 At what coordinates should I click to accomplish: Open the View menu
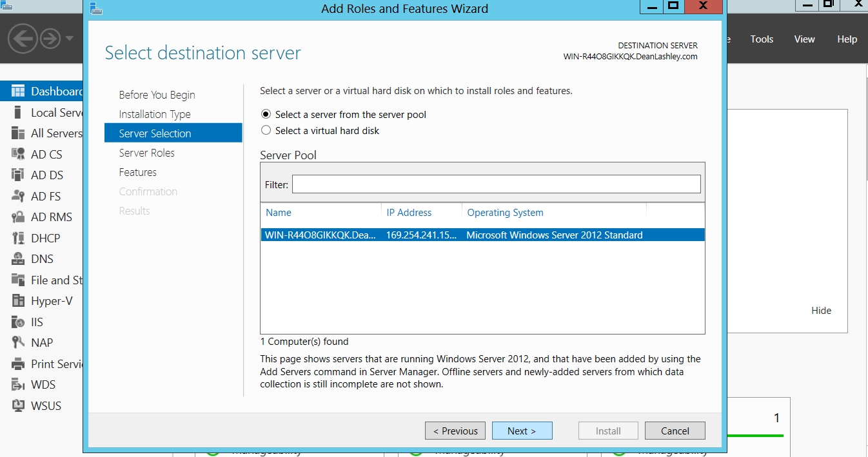804,39
